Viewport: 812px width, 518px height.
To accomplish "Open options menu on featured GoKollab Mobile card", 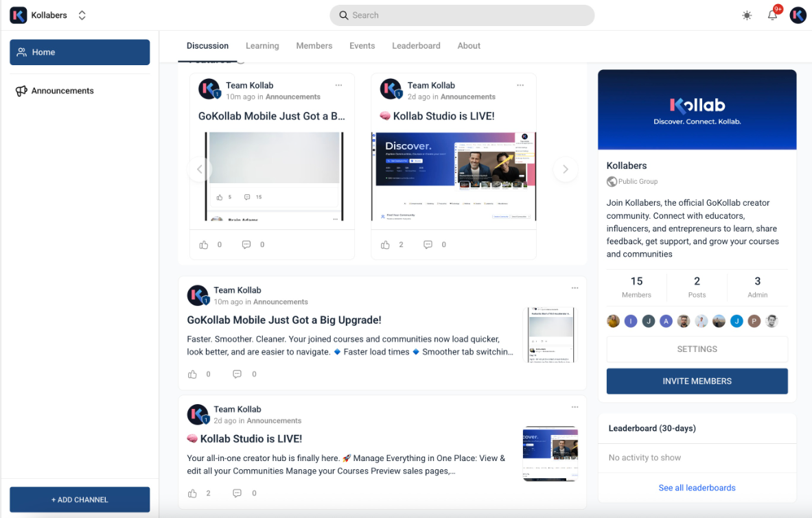I will [x=338, y=85].
